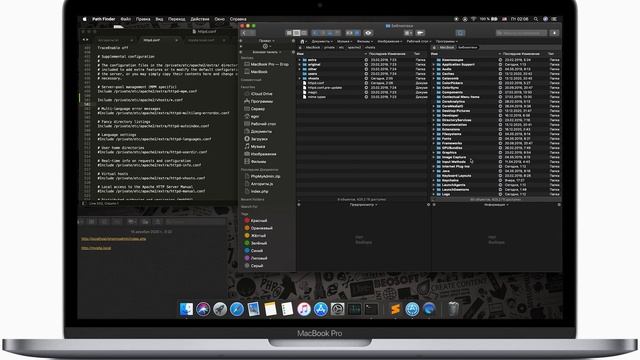
Task: Open the Изображения favorites bar dropdown
Action: (389, 41)
